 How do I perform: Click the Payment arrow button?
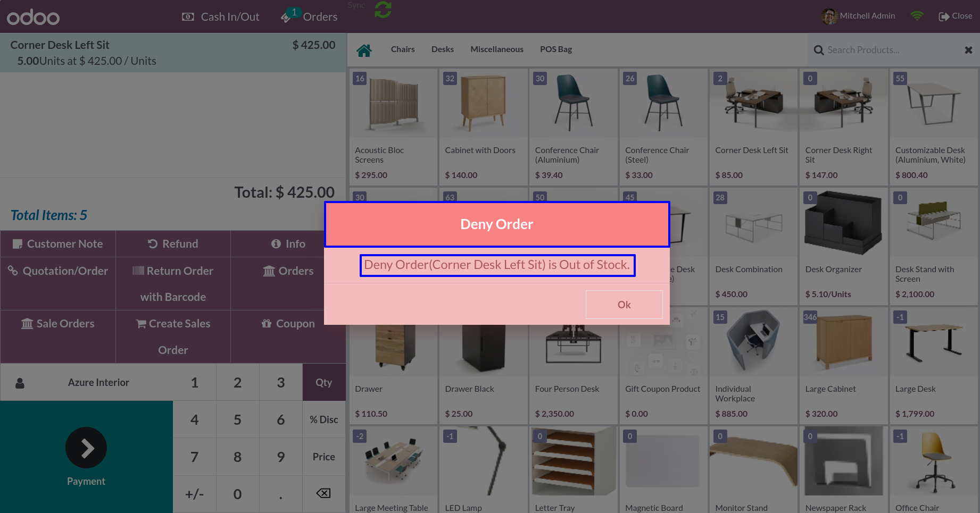[x=86, y=448]
